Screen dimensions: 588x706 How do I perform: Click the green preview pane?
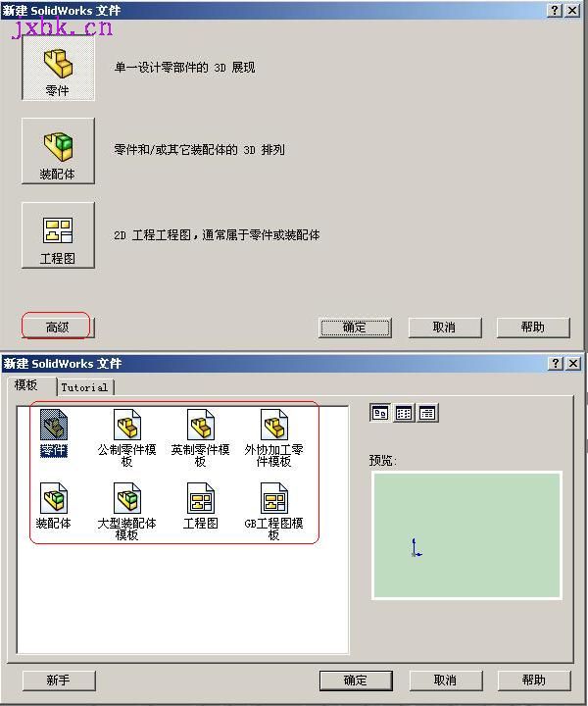467,535
